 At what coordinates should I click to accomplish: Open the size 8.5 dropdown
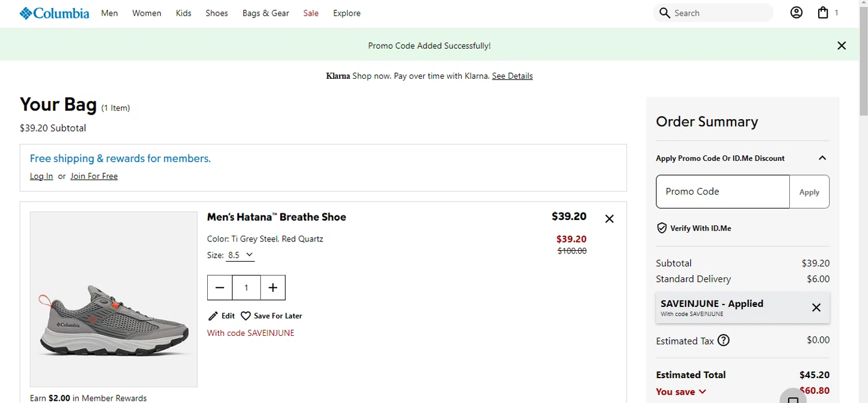[x=240, y=255]
